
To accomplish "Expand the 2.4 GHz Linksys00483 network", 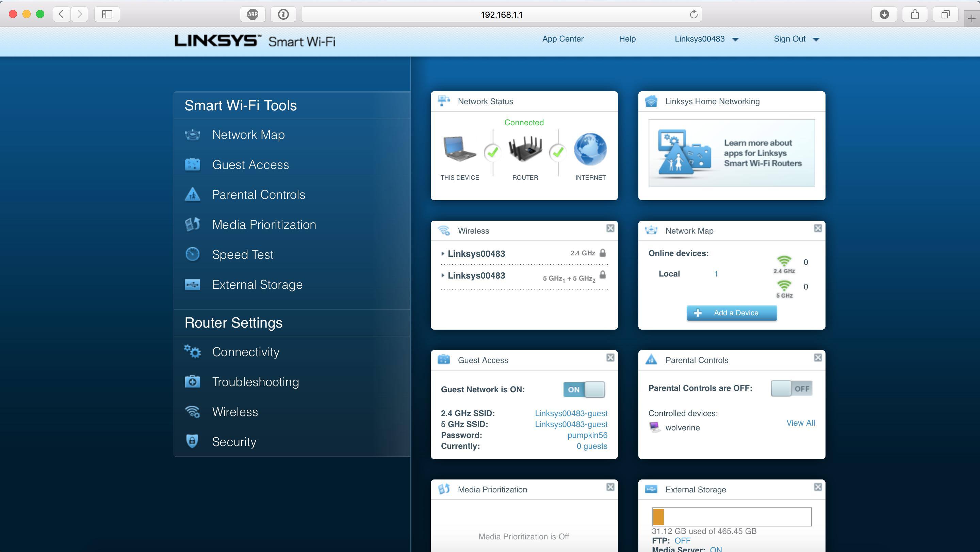I will (x=443, y=254).
